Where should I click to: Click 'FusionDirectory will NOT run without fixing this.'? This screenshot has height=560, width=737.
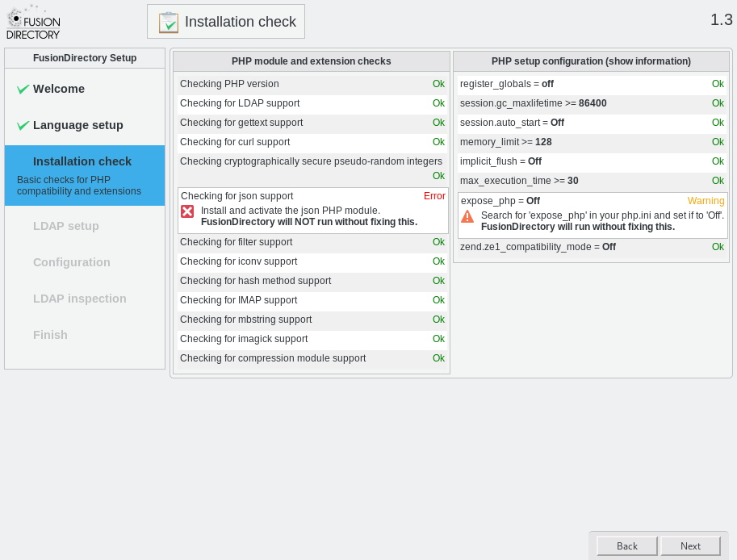pos(309,222)
